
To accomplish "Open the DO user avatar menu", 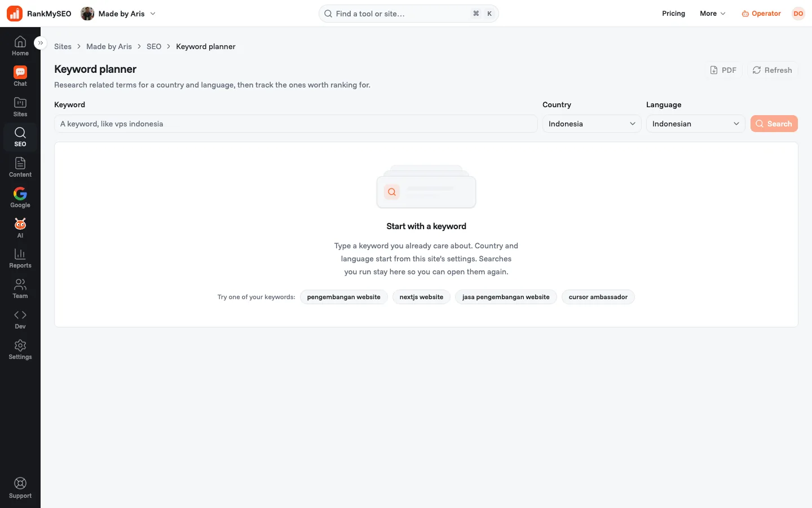I will pos(798,14).
